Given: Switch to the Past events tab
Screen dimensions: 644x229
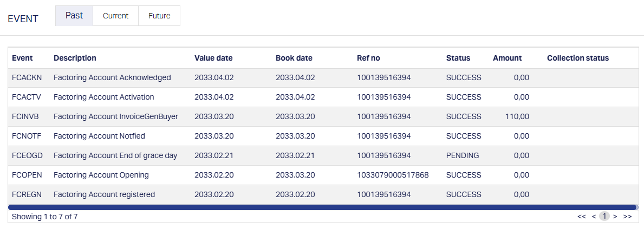Looking at the screenshot, I should [x=74, y=16].
